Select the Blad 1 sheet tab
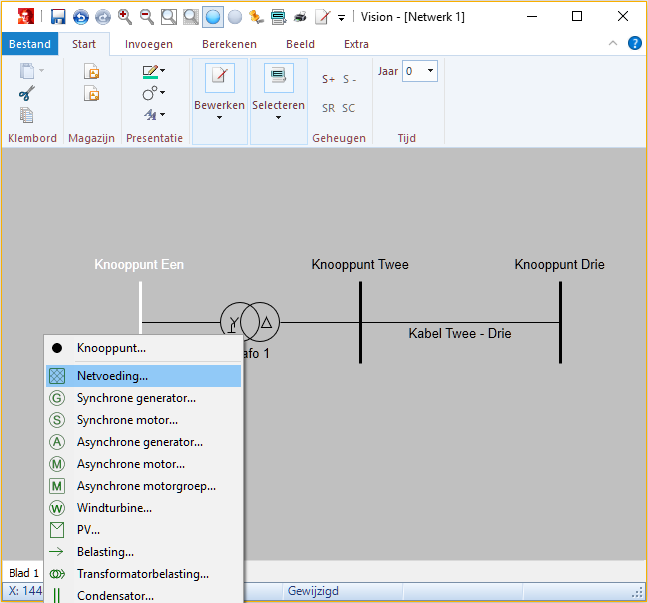This screenshot has height=603, width=648. point(23,573)
